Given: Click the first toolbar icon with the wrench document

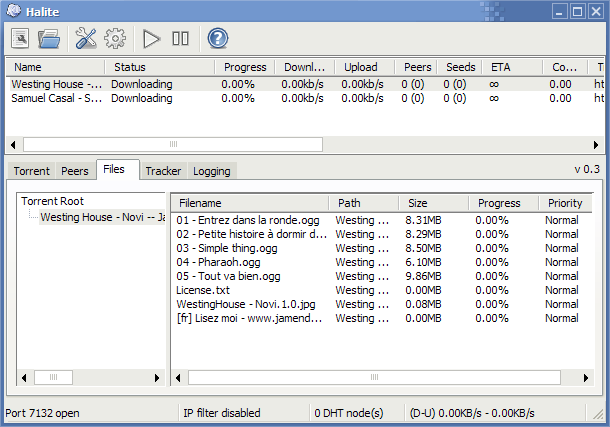Looking at the screenshot, I should [20, 38].
